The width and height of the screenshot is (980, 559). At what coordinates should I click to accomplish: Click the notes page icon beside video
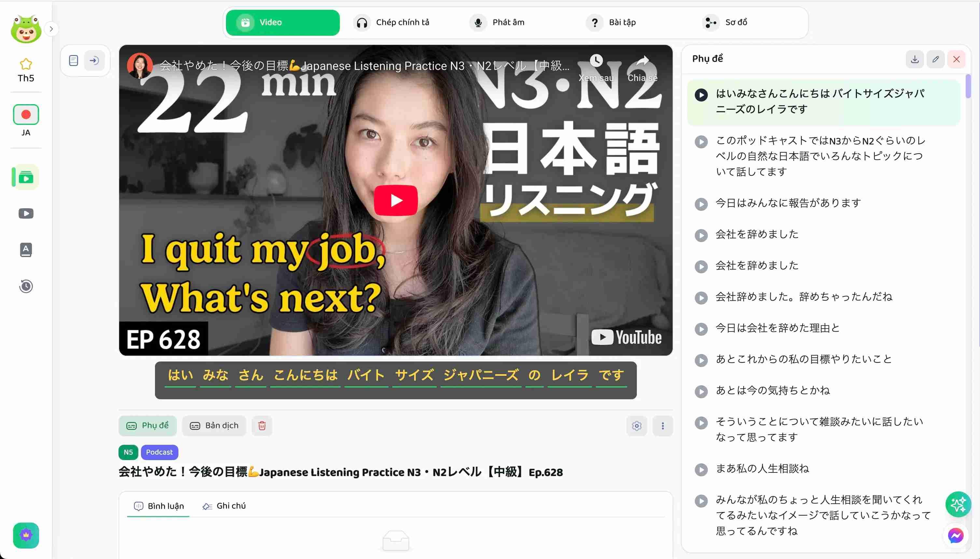(73, 61)
